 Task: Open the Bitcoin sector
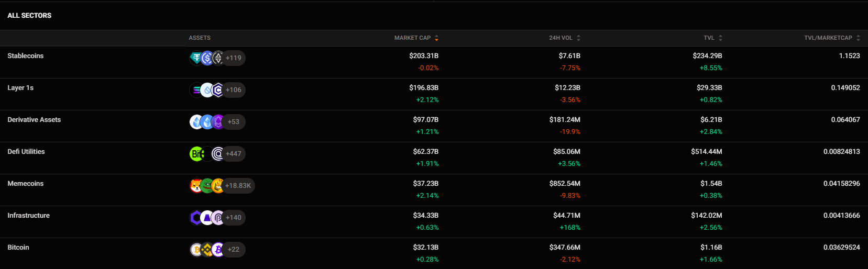pyautogui.click(x=18, y=248)
